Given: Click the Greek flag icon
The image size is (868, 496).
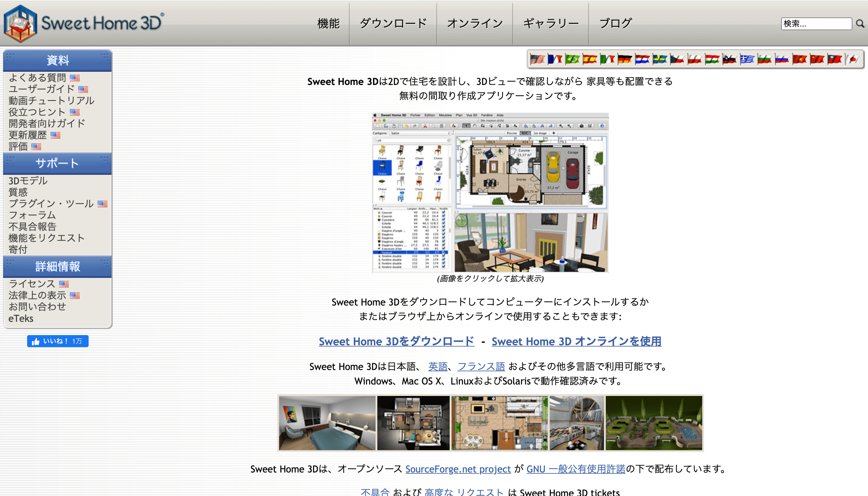Looking at the screenshot, I should pyautogui.click(x=747, y=59).
